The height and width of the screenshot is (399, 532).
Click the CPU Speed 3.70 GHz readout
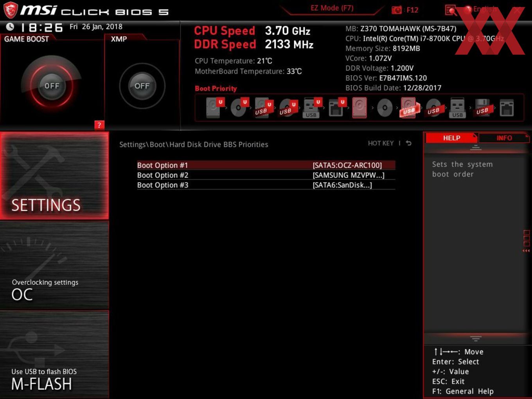click(252, 31)
